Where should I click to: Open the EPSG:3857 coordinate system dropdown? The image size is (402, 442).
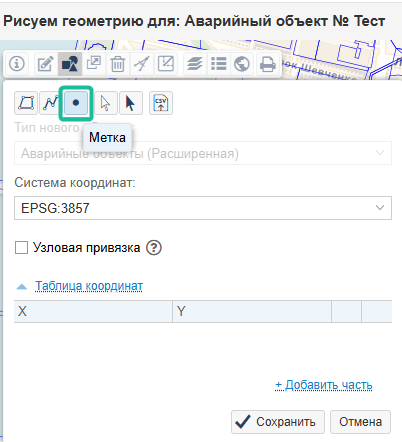(x=203, y=208)
